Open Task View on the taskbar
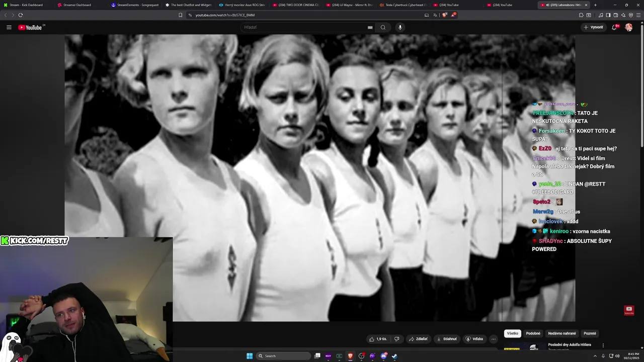644x362 pixels. 317,356
